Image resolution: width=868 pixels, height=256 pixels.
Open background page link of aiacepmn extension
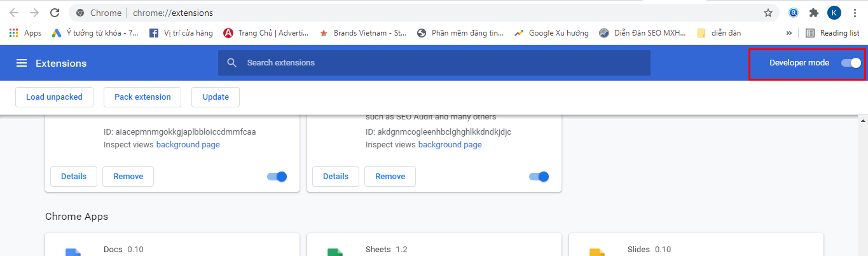coord(188,145)
